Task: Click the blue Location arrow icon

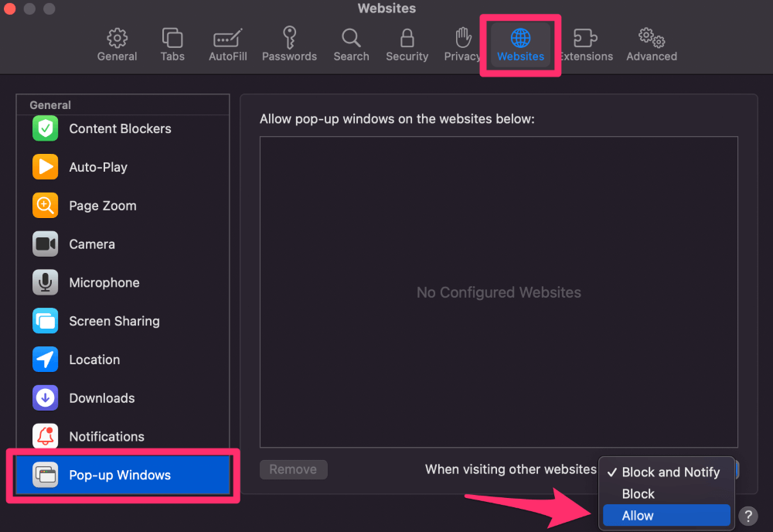Action: click(46, 359)
